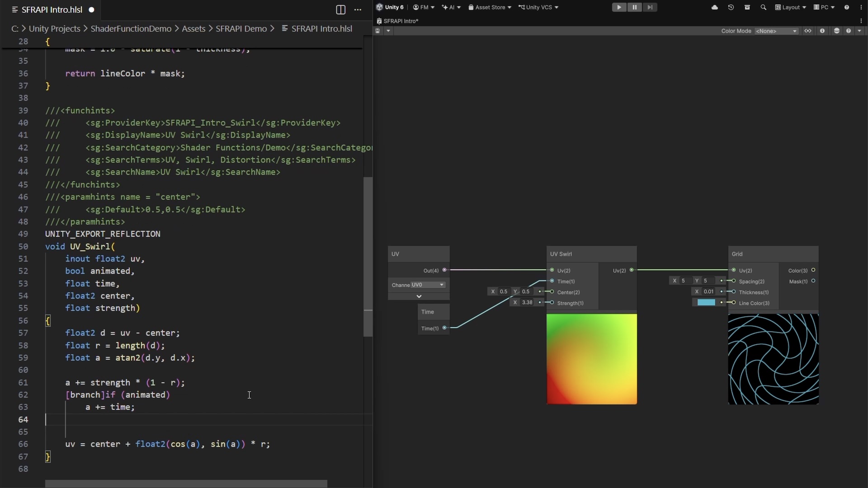Click Assets in the breadcrumb
This screenshot has width=868, height=488.
click(193, 28)
